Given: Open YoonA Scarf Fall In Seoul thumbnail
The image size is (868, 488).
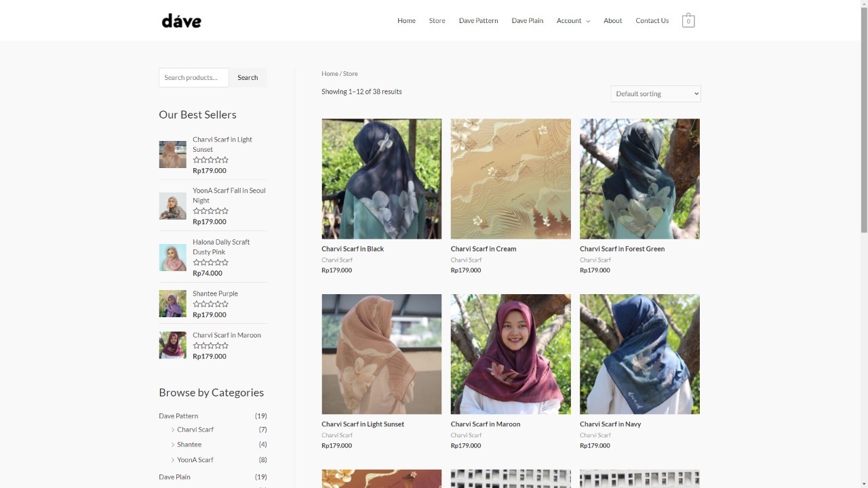Looking at the screenshot, I should tap(172, 206).
